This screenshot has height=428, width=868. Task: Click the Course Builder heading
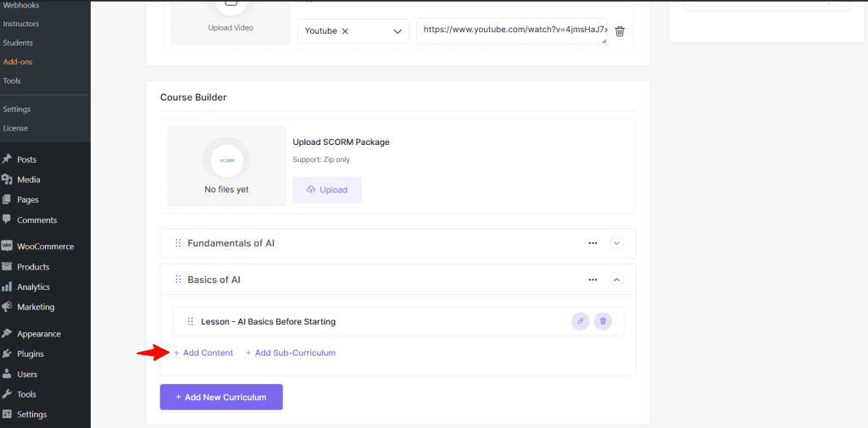[x=193, y=97]
